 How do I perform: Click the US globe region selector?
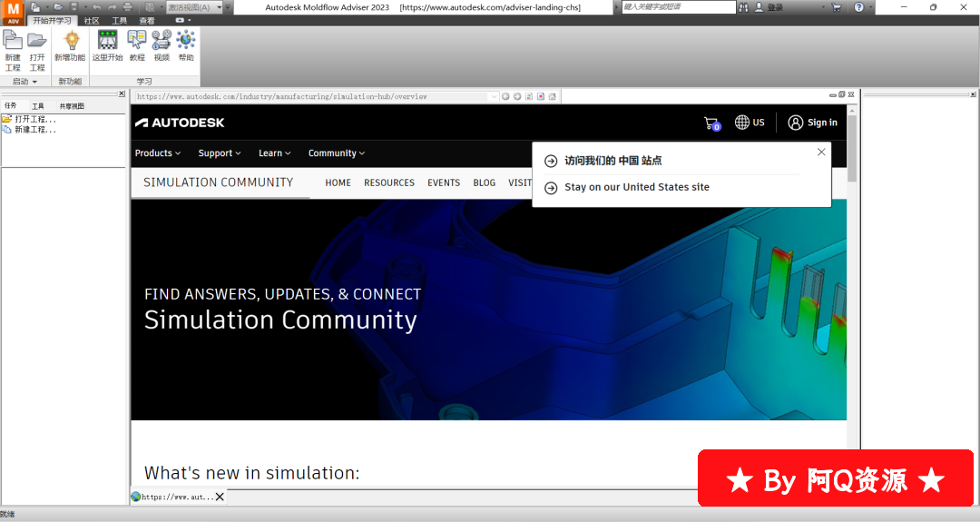pos(750,123)
